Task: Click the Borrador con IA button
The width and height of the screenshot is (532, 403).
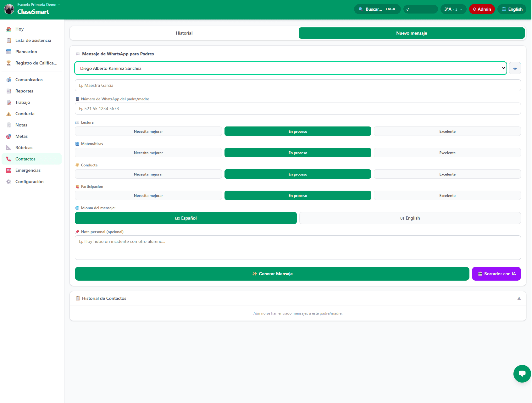Action: (496, 274)
